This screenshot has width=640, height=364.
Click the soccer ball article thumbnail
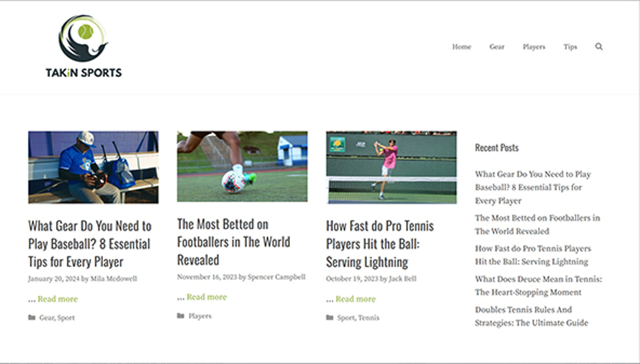[242, 167]
